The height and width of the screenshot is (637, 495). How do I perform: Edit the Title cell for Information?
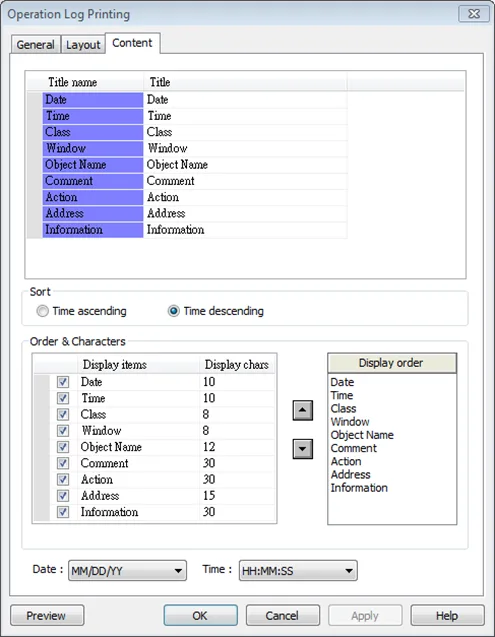(x=245, y=230)
